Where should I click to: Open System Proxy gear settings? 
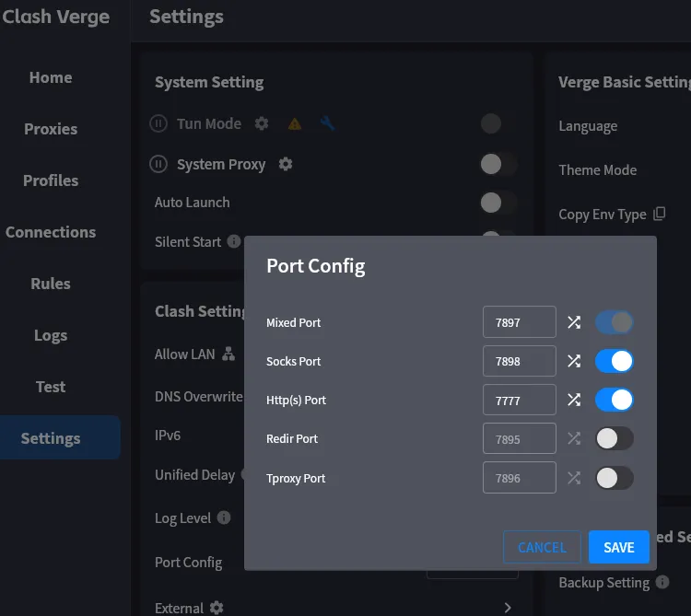tap(286, 164)
